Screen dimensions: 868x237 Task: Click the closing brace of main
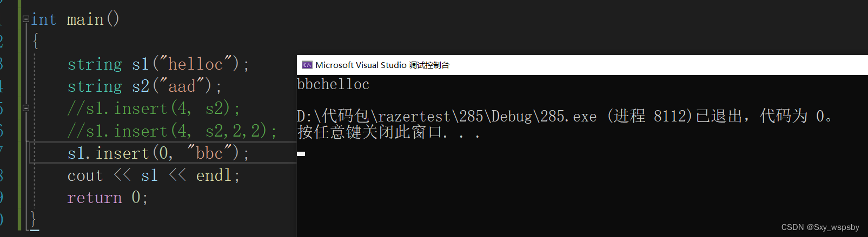click(33, 219)
